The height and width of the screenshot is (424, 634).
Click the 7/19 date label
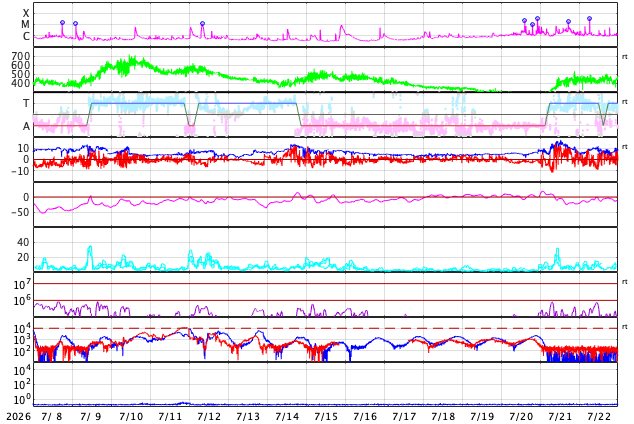pyautogui.click(x=482, y=417)
